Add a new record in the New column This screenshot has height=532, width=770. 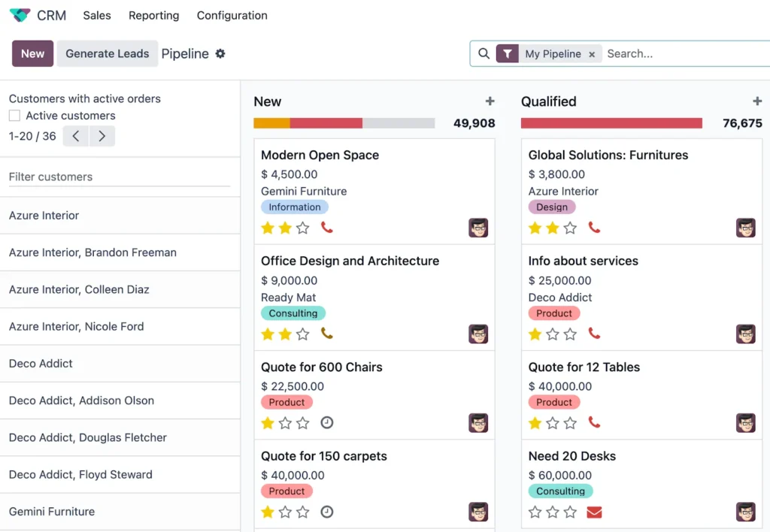click(490, 101)
